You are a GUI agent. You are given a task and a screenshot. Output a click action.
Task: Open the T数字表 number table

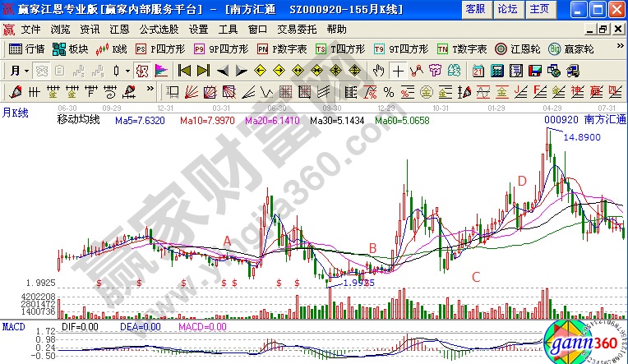click(x=462, y=49)
